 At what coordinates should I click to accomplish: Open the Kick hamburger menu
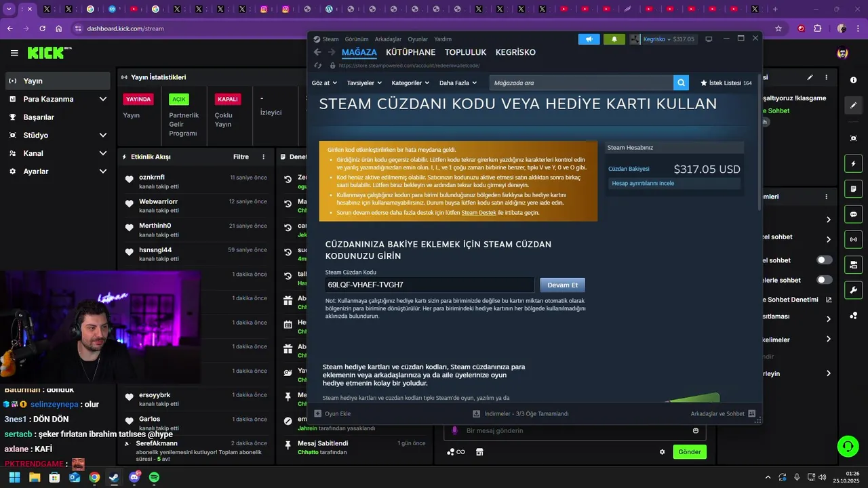tap(14, 53)
